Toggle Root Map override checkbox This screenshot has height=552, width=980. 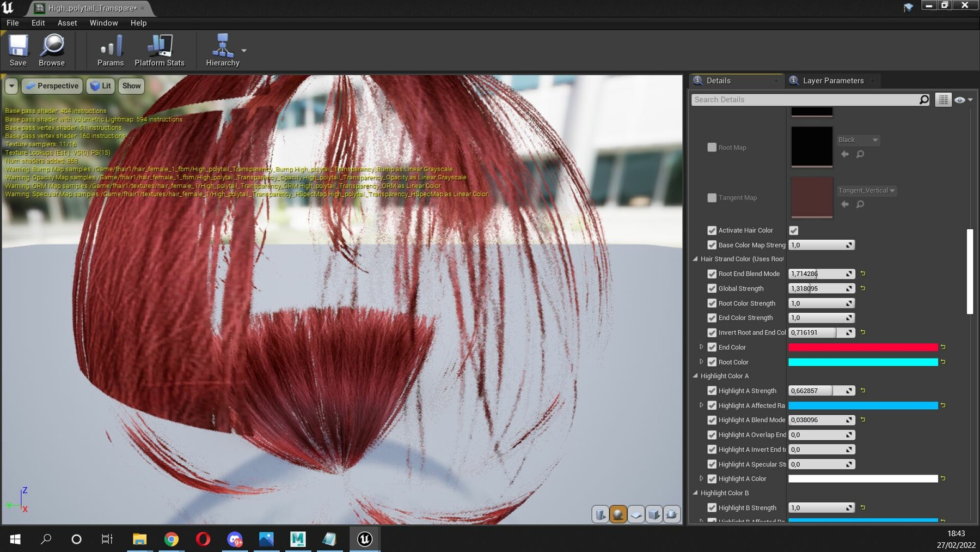pos(712,147)
